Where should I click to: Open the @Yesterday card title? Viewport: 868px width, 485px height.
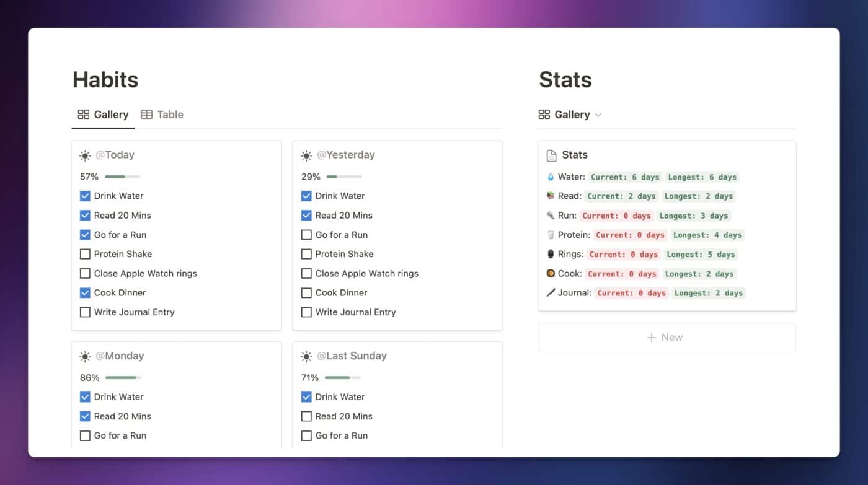346,155
